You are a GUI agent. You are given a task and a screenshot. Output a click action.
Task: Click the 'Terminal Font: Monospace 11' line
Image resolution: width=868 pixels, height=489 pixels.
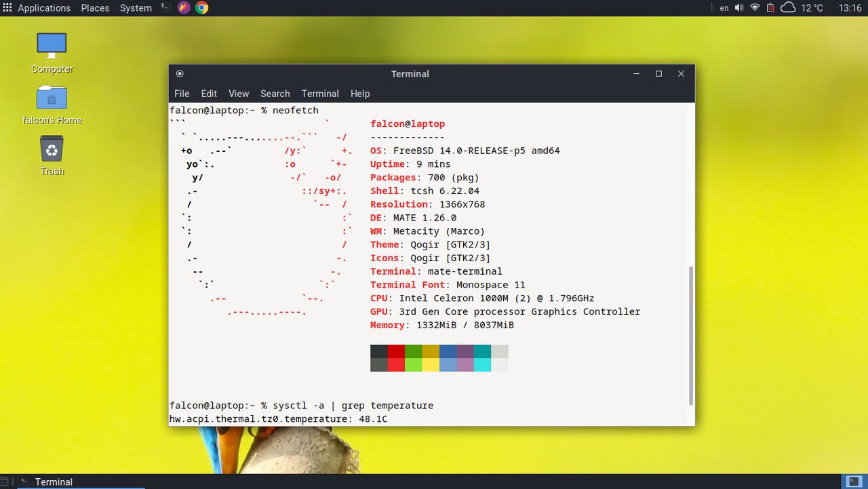pos(448,285)
